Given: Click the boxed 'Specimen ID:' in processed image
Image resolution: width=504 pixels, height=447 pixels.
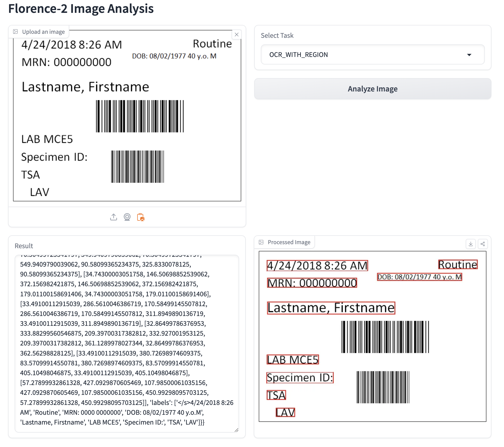Looking at the screenshot, I should point(300,378).
